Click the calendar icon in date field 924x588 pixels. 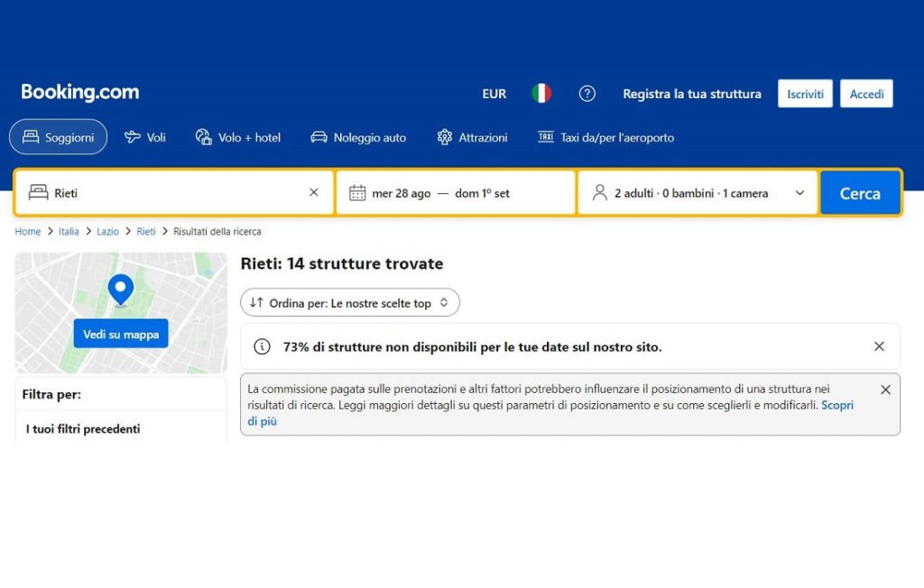coord(357,193)
